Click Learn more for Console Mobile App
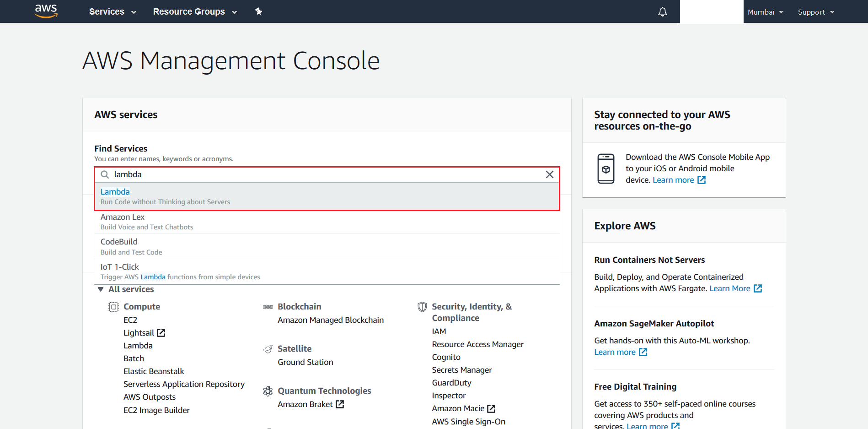The width and height of the screenshot is (868, 429). tap(673, 180)
